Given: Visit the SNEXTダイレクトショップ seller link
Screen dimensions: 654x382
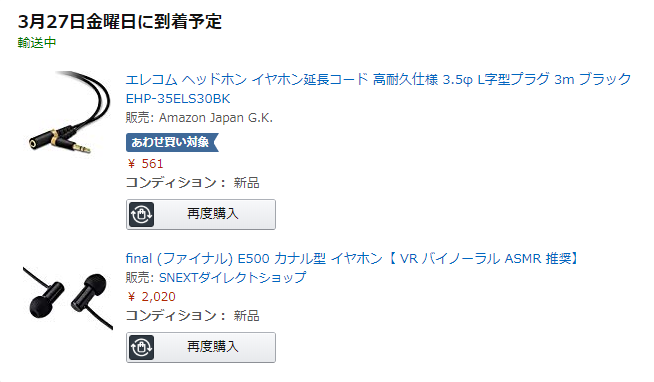Looking at the screenshot, I should (x=233, y=277).
